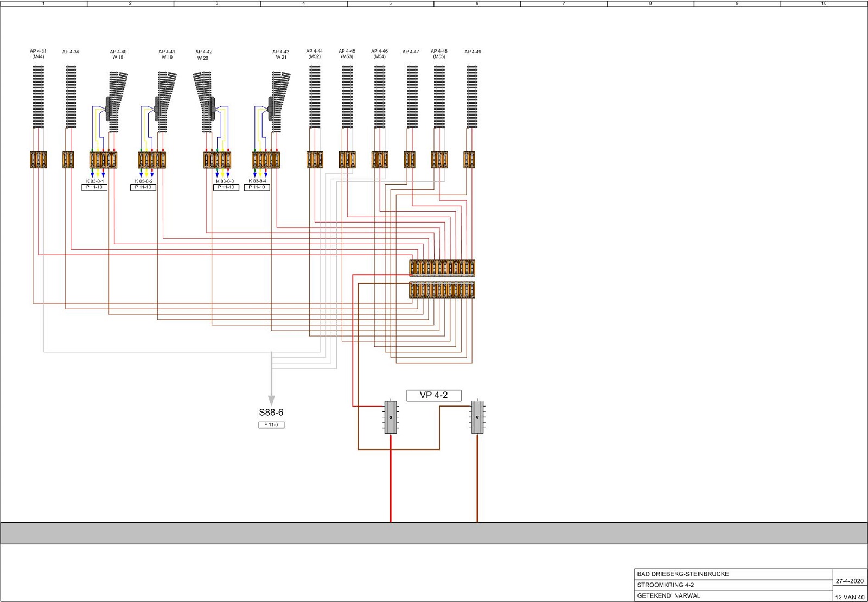This screenshot has height=602, width=868.
Task: Click the S88-6 label
Action: (271, 413)
